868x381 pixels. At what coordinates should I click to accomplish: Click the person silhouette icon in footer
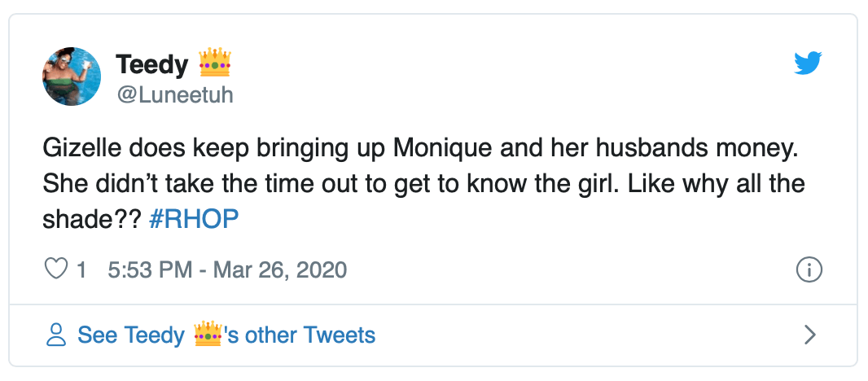pos(56,335)
